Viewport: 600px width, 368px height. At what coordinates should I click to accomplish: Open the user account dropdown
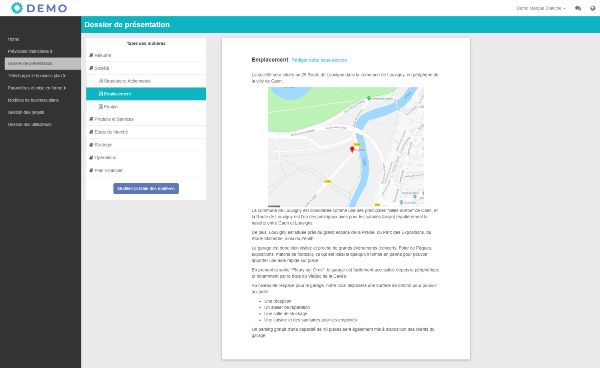click(541, 8)
